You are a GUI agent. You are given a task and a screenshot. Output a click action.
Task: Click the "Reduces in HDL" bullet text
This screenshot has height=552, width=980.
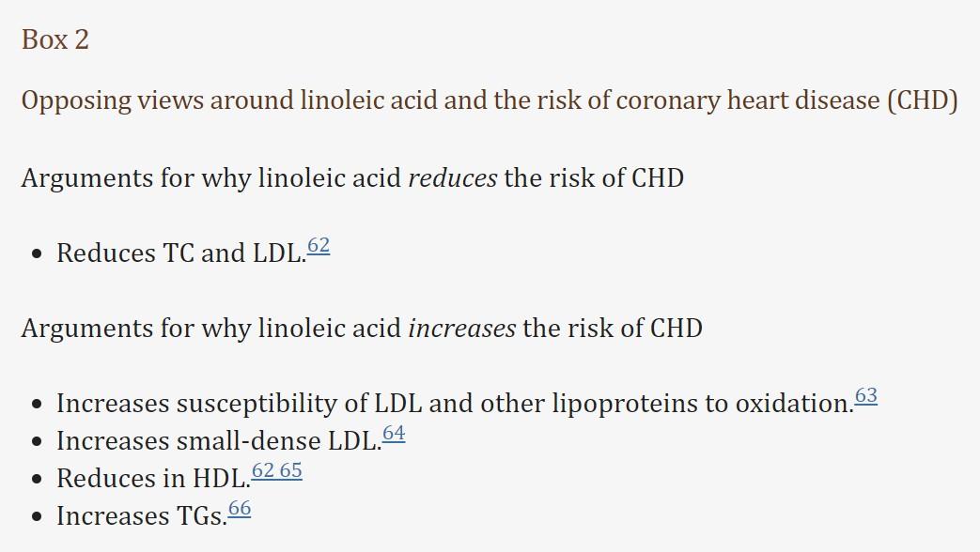click(152, 478)
